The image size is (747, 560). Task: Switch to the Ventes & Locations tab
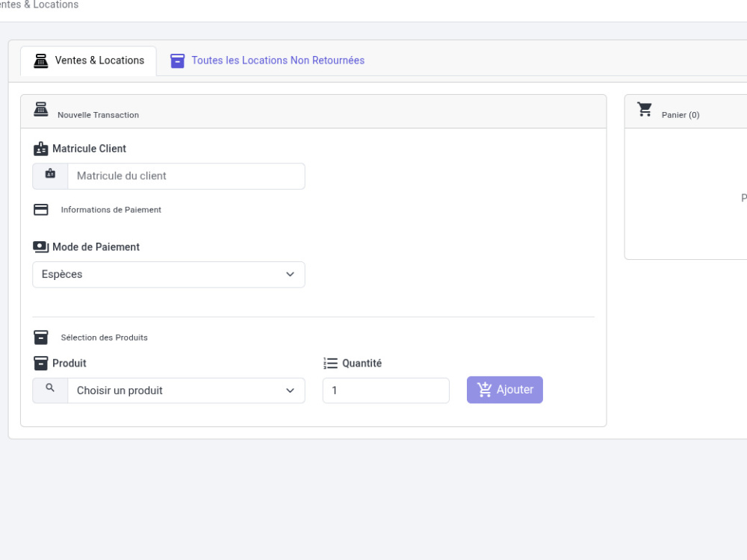pos(89,61)
